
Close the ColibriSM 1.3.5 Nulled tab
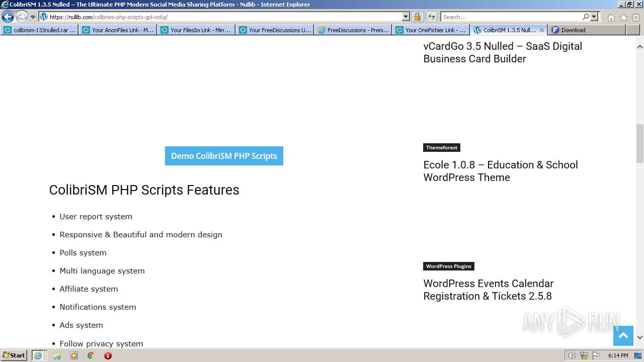(x=541, y=30)
